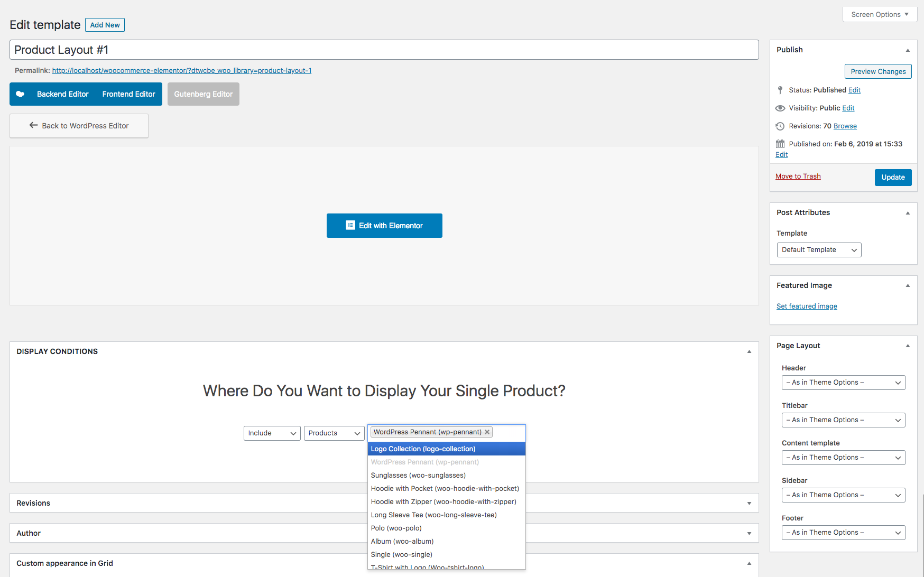The width and height of the screenshot is (924, 577).
Task: Click Preview Changes button
Action: tap(878, 71)
